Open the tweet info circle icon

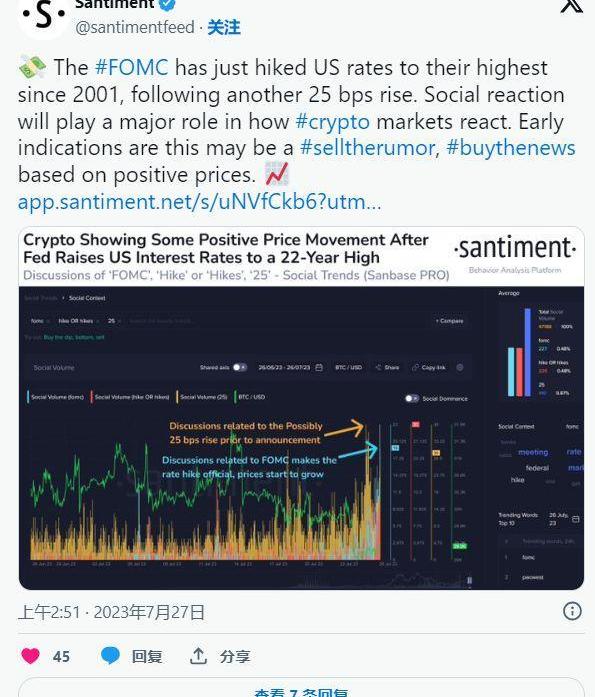click(572, 611)
